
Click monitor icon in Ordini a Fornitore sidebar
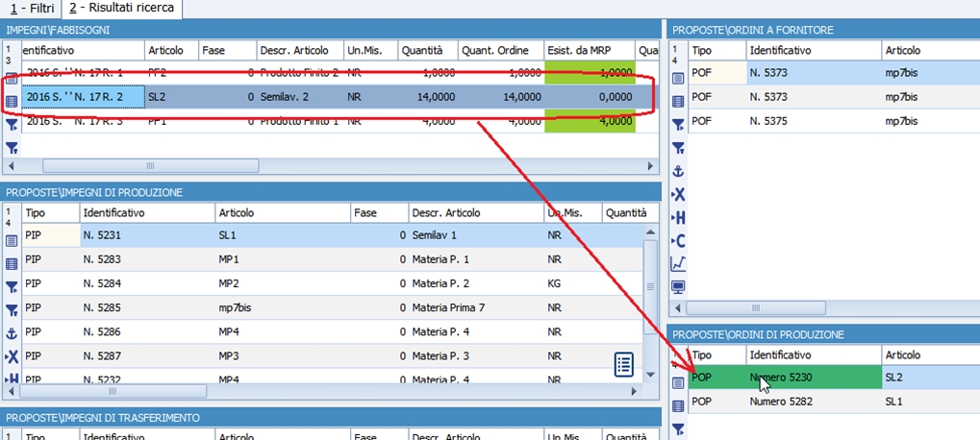coord(678,286)
